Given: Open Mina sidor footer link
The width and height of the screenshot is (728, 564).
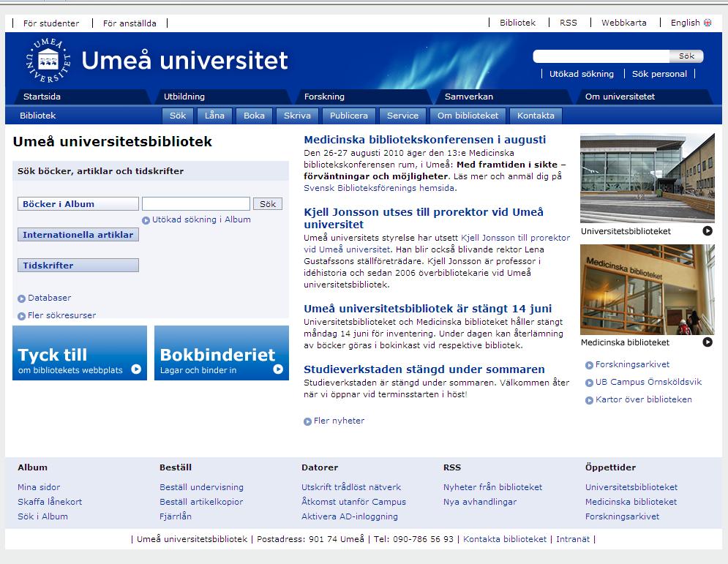Looking at the screenshot, I should (x=39, y=487).
